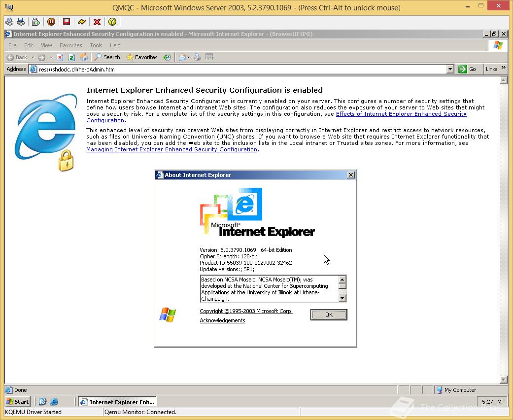Click the About text box scrollbar thumb
This screenshot has height=420, width=513.
click(342, 286)
